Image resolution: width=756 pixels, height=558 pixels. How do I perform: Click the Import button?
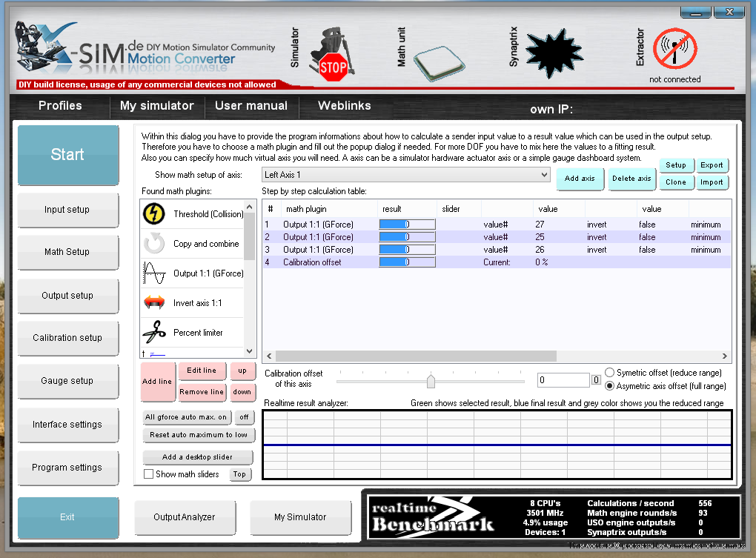[x=712, y=182]
